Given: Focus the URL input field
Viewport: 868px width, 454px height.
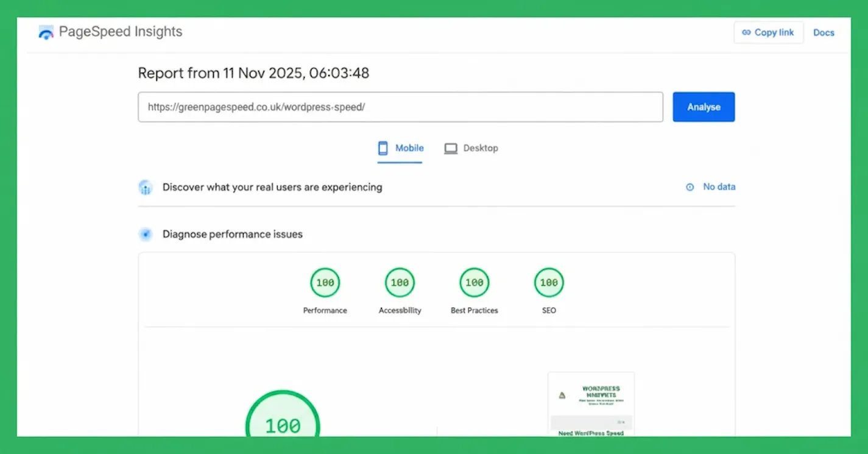Looking at the screenshot, I should (x=400, y=107).
